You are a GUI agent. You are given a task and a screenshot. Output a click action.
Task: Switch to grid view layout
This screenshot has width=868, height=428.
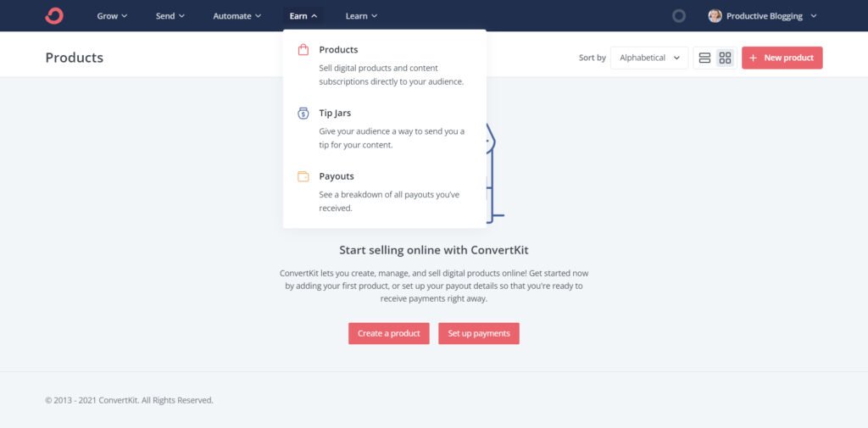[x=726, y=58]
